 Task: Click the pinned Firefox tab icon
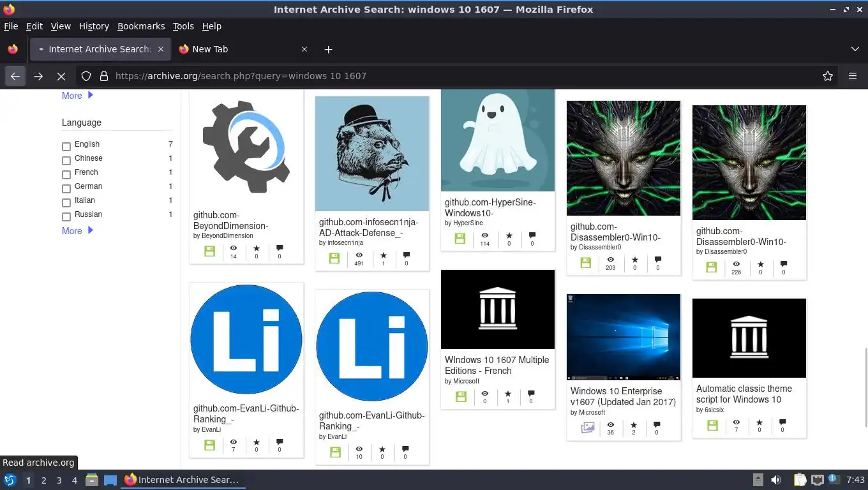[13, 49]
